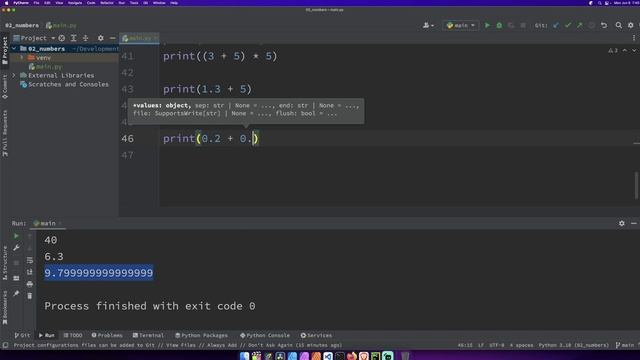
Task: Pin the Run tab with the pin icon
Action: tap(16, 293)
